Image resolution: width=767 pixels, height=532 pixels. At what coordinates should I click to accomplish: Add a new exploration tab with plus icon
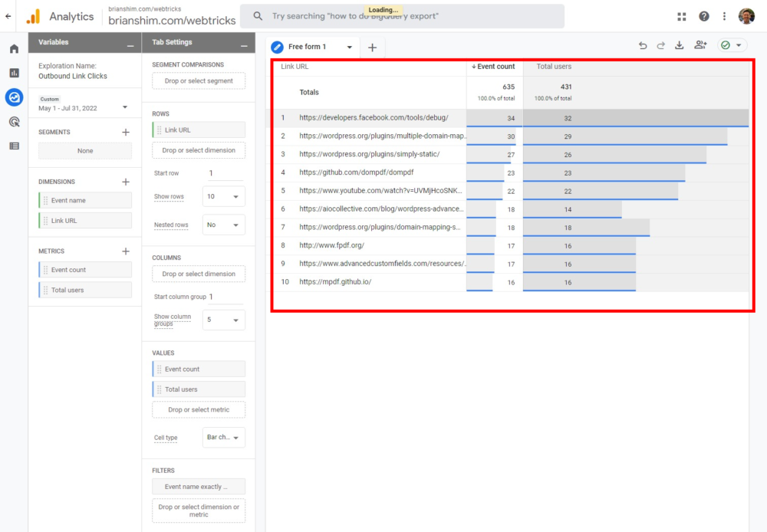click(372, 47)
